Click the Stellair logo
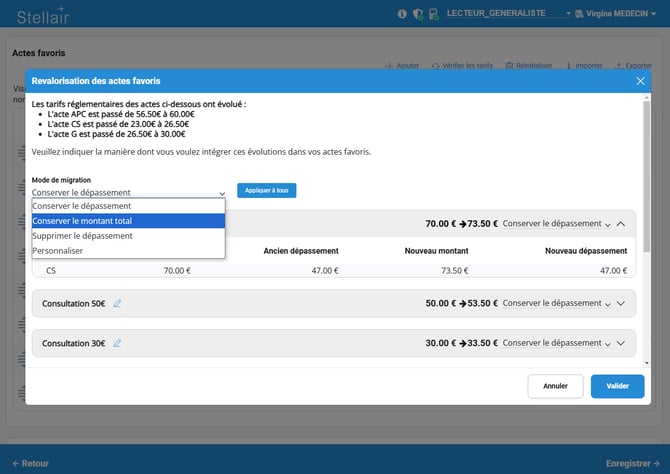Viewport: 670px width, 474px height. [x=43, y=14]
